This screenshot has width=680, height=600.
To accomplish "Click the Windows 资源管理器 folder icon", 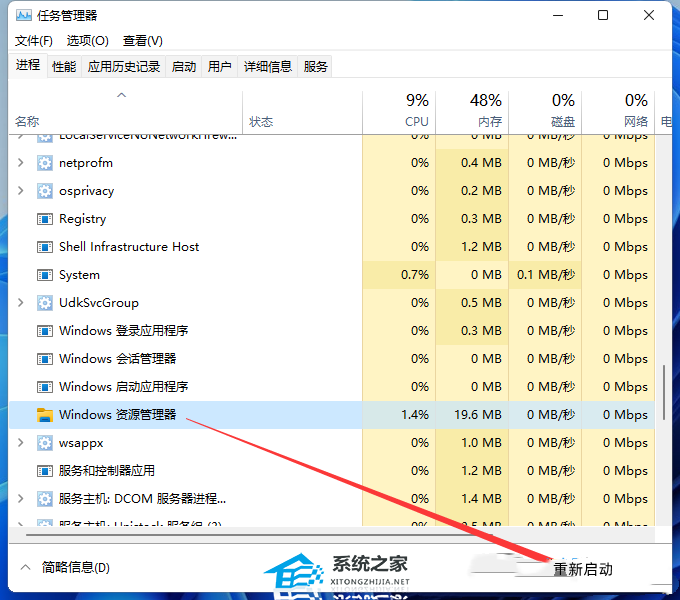I will tap(45, 415).
